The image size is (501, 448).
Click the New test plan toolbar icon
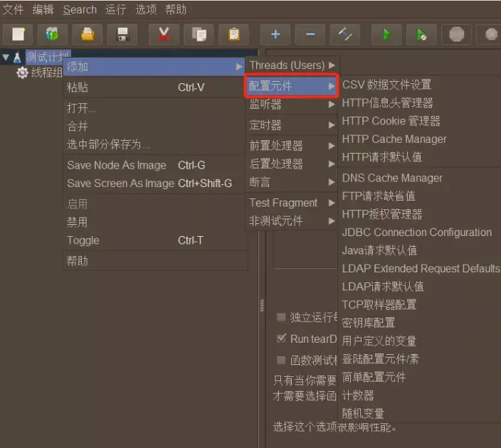18,34
